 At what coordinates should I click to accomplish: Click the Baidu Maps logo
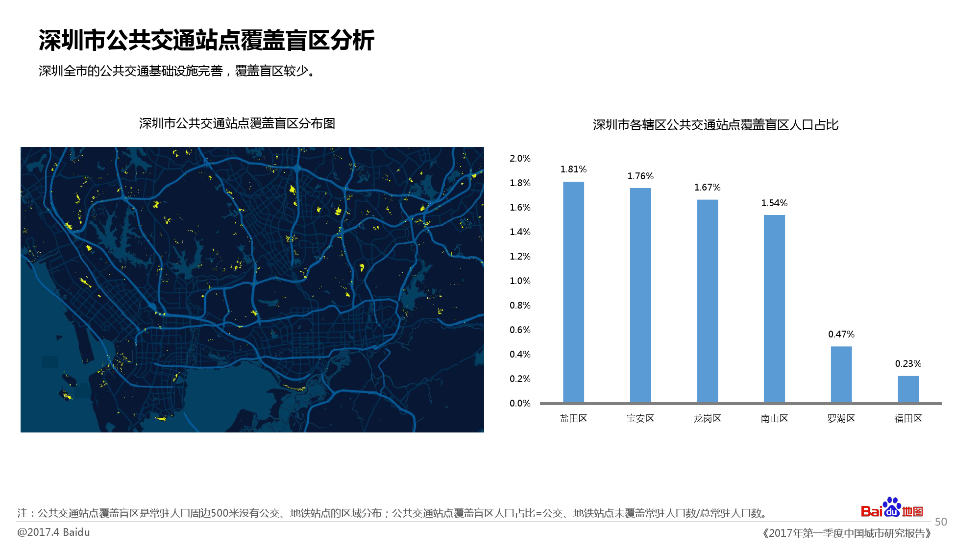pyautogui.click(x=892, y=507)
